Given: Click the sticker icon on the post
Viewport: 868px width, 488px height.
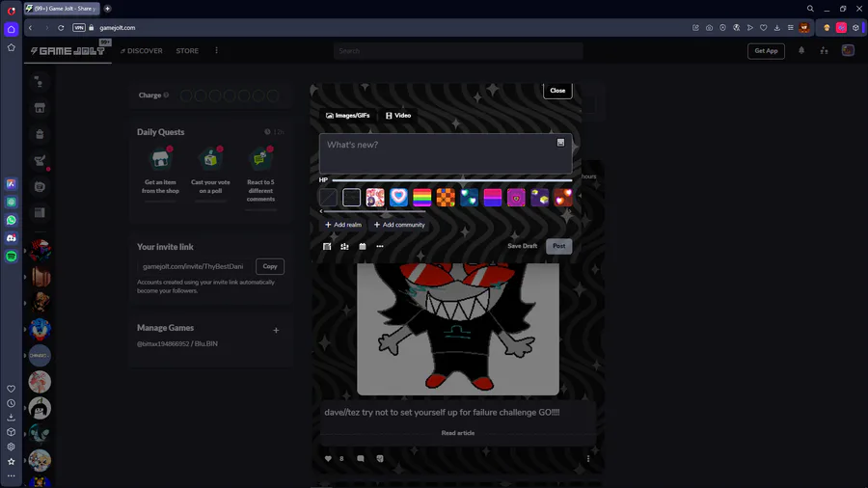Looking at the screenshot, I should [x=380, y=459].
